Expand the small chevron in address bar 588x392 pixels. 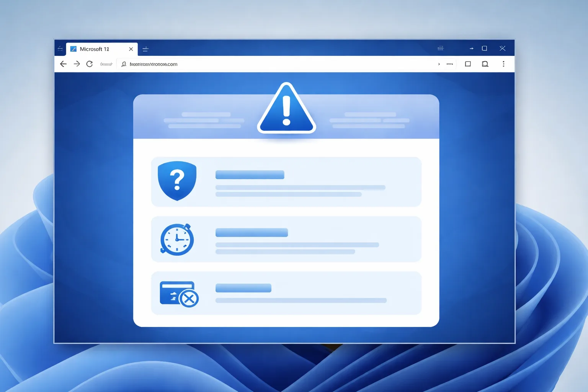click(x=439, y=64)
